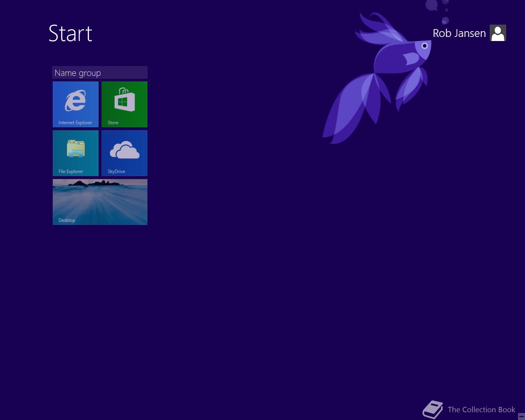Viewport: 525px width, 420px height.
Task: Open the SkyDrive tile
Action: pyautogui.click(x=124, y=153)
